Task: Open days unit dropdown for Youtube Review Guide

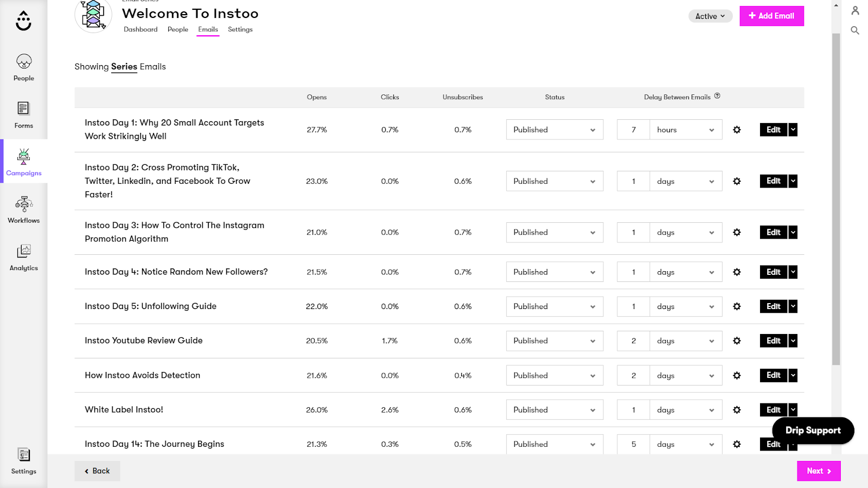Action: click(686, 341)
